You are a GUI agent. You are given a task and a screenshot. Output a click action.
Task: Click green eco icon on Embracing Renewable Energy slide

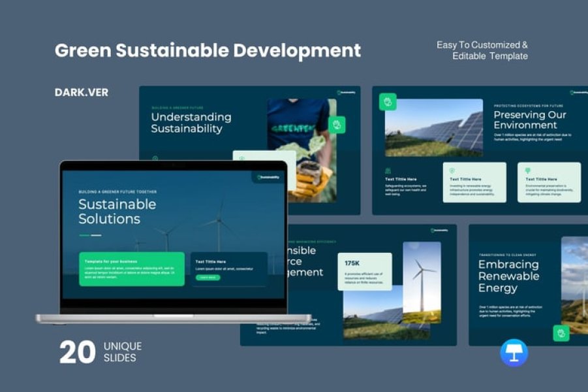(x=561, y=333)
